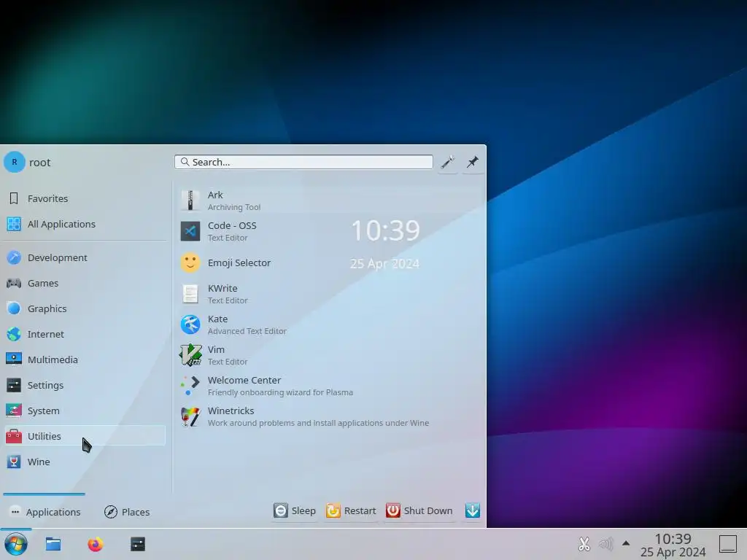Focus the Search field

click(x=303, y=162)
